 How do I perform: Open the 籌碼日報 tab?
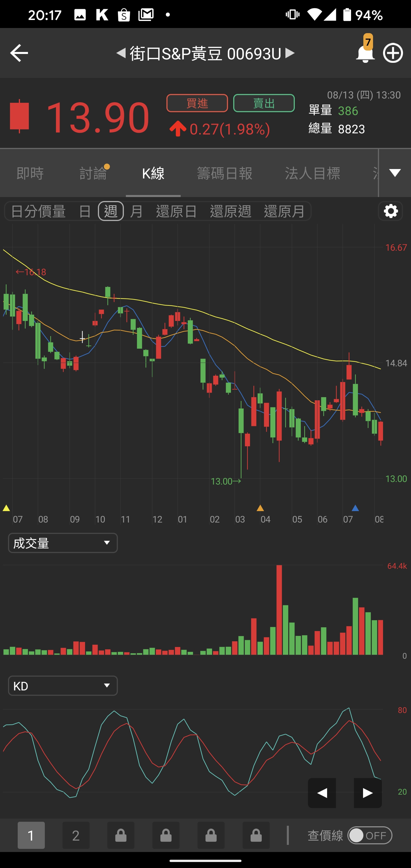224,173
